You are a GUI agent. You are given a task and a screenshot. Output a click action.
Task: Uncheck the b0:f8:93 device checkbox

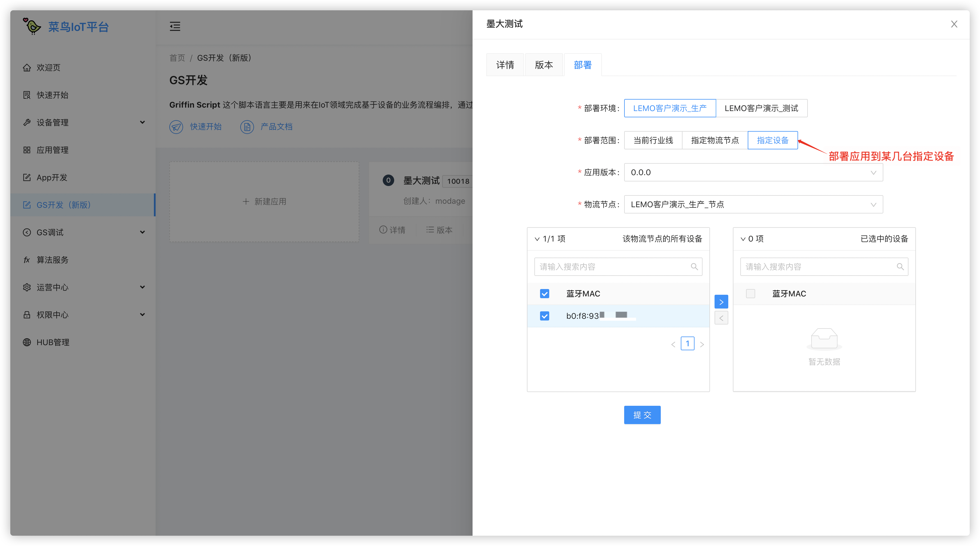(x=544, y=316)
